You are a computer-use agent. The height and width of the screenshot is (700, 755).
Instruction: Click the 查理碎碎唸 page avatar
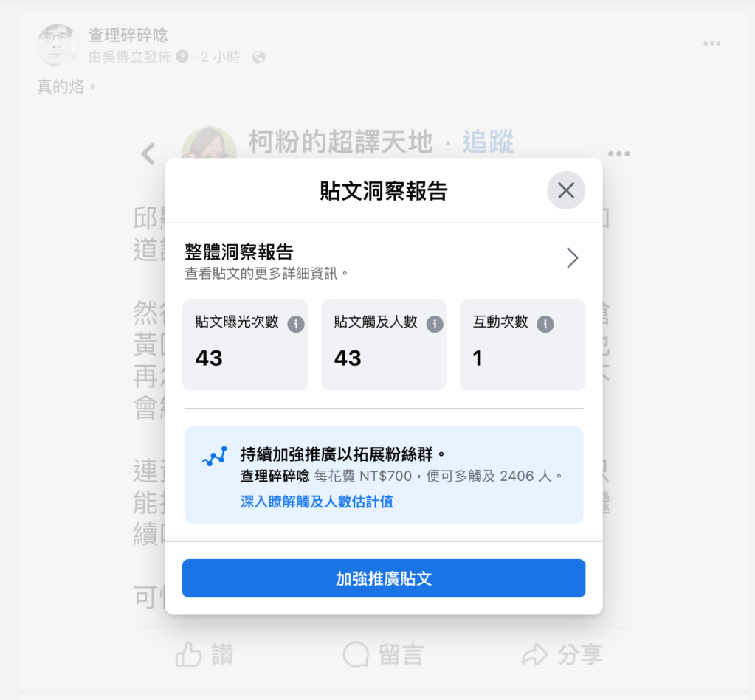58,45
